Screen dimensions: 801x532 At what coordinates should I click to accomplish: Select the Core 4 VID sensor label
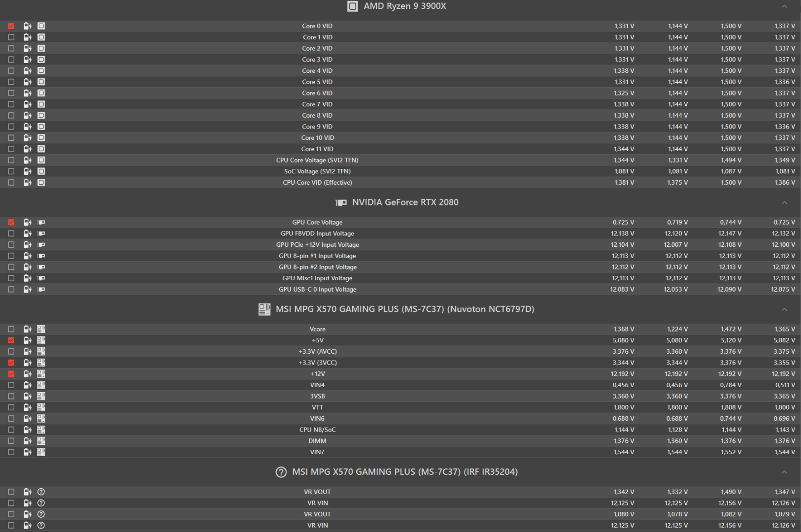coord(317,71)
